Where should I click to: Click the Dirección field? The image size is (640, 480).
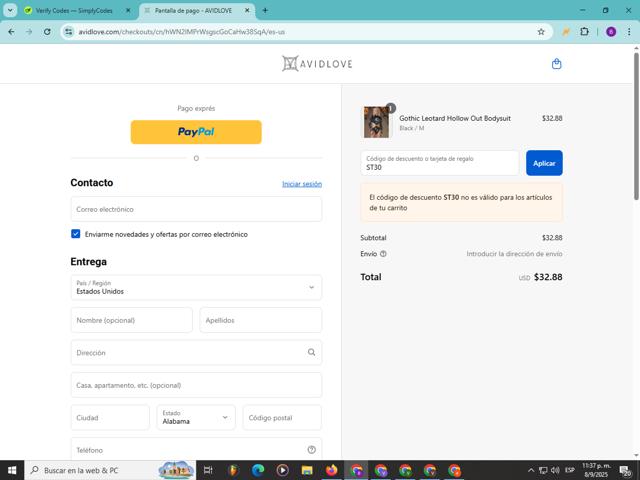[196, 352]
